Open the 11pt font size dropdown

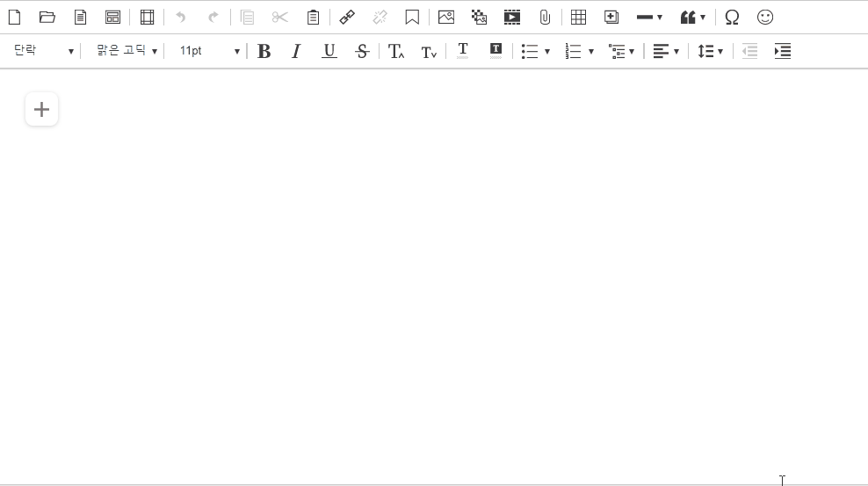[x=209, y=51]
